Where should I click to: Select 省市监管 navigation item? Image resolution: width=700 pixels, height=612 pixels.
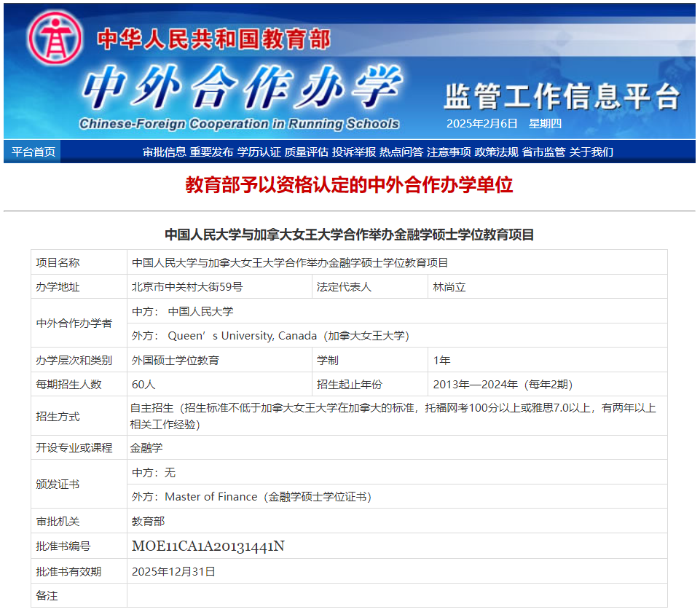click(x=543, y=152)
